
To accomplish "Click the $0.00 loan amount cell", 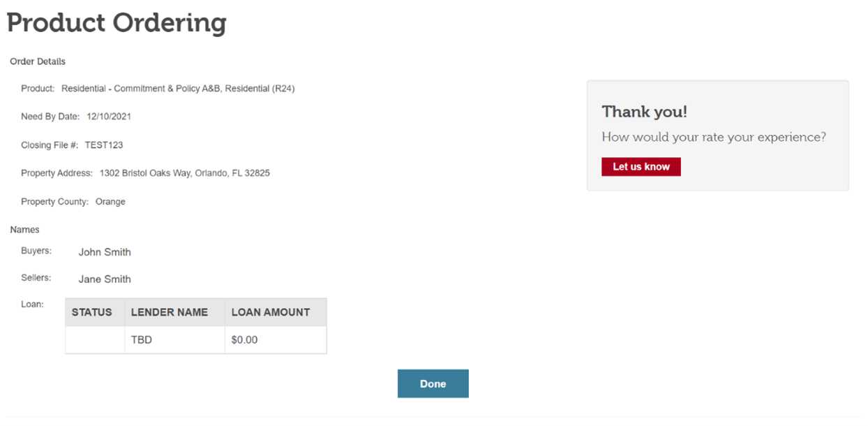I will pos(245,340).
